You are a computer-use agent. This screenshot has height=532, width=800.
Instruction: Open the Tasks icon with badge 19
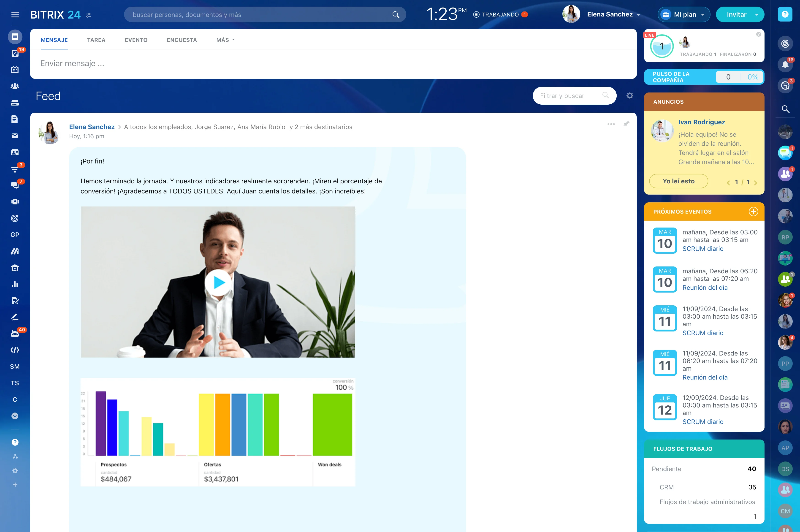(x=15, y=53)
